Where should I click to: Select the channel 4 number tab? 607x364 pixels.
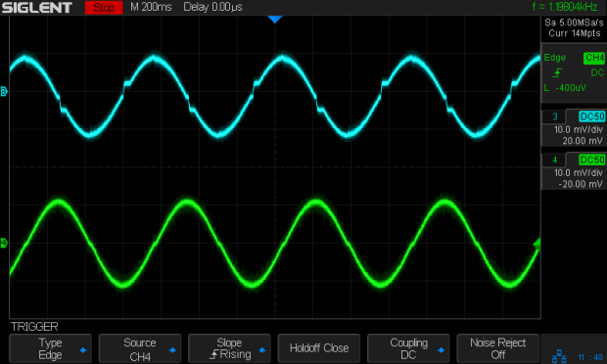(x=554, y=159)
